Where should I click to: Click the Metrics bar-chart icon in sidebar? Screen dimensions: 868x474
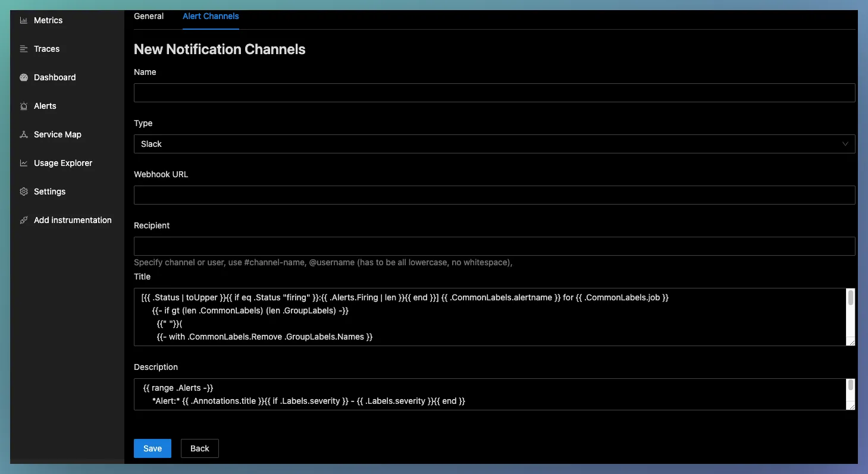[x=24, y=20]
